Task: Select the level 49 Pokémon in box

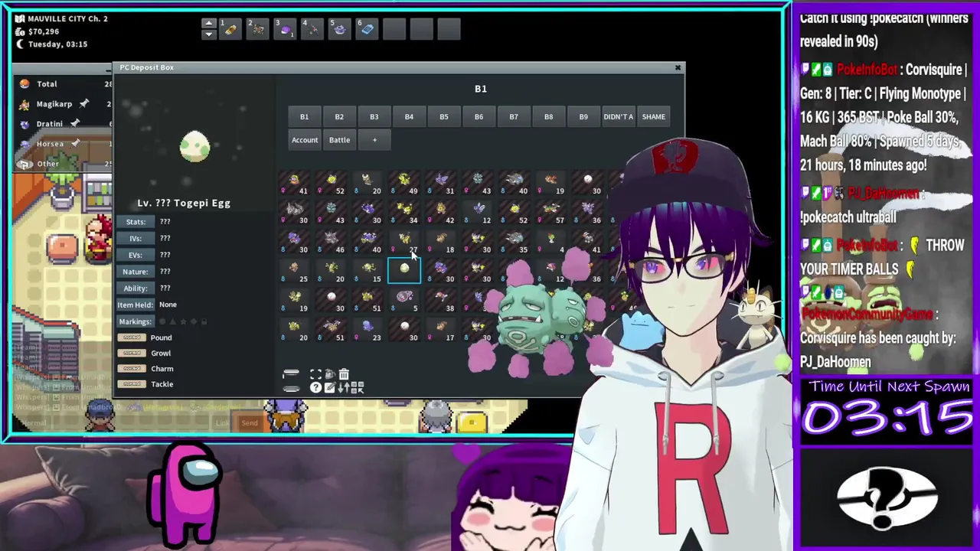Action: click(404, 184)
